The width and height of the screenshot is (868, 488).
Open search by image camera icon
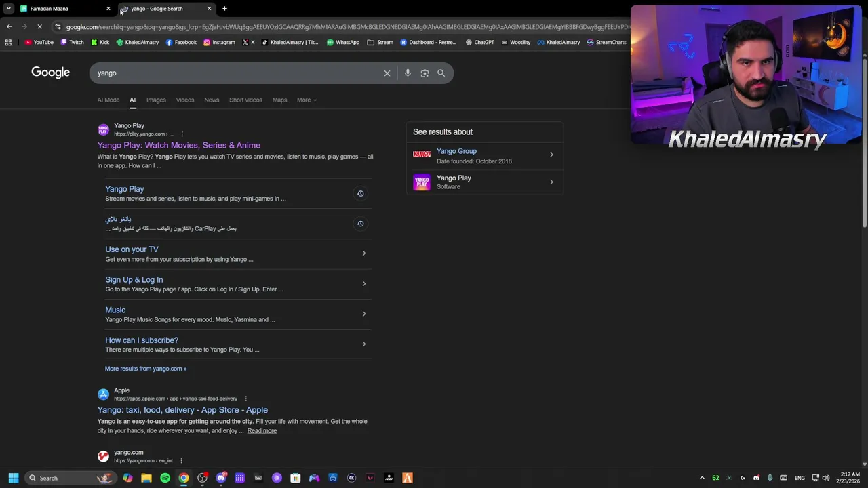(425, 73)
